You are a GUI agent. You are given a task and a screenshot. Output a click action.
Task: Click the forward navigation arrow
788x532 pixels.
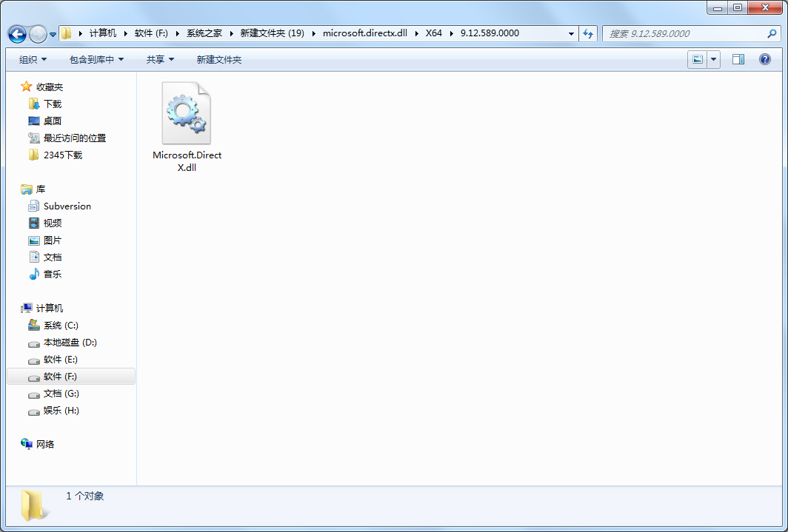coord(36,33)
